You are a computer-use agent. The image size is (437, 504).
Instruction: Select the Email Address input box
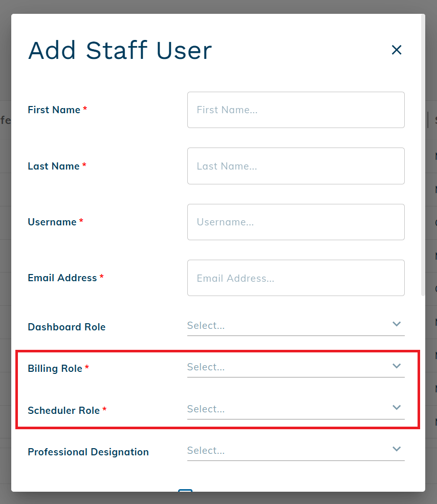tap(296, 278)
